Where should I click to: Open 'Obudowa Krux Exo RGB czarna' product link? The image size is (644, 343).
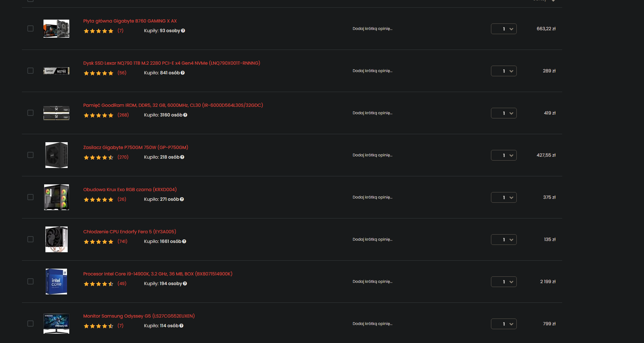130,190
